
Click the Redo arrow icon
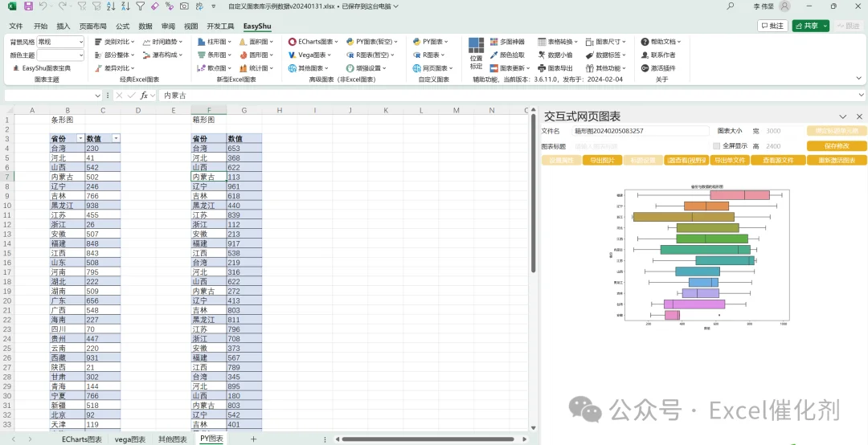[x=62, y=6]
